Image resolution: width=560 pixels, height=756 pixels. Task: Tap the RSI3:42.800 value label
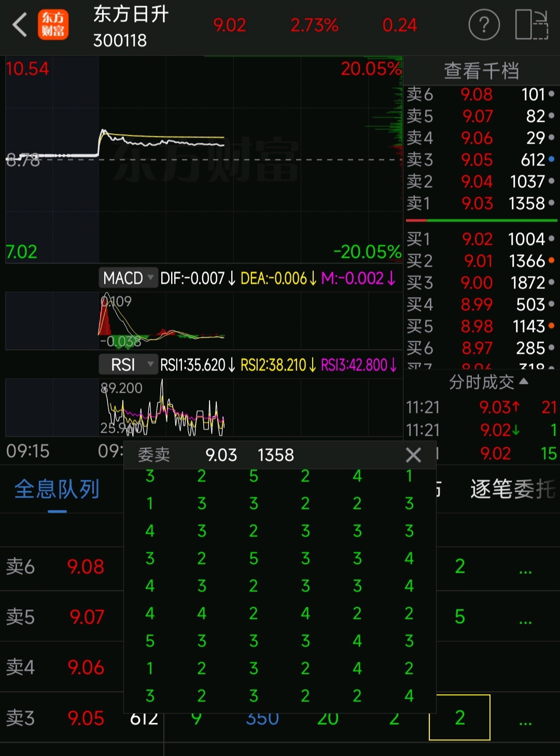(x=359, y=365)
